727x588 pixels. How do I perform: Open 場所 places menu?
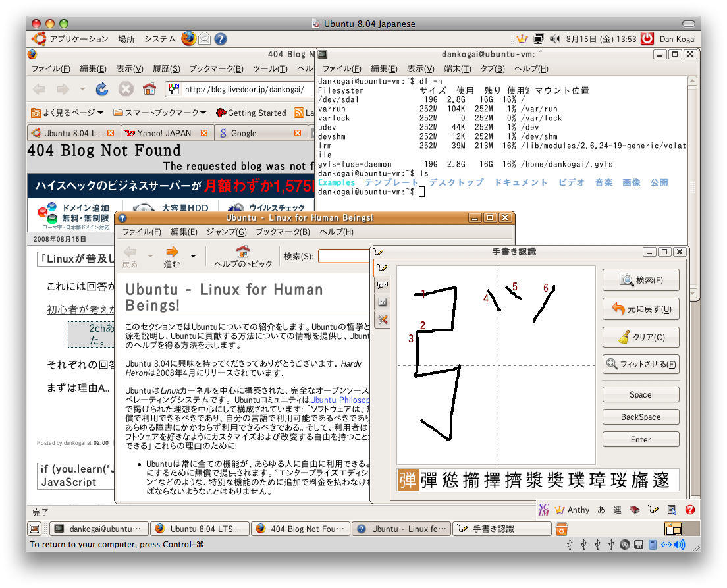(126, 39)
